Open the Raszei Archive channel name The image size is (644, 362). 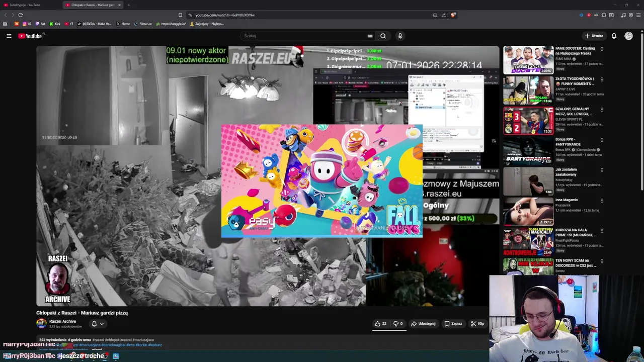point(62,321)
